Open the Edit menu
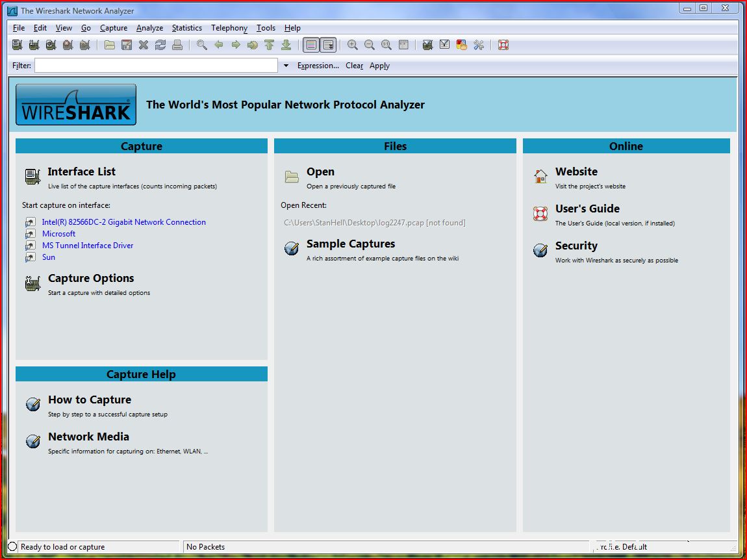The image size is (747, 560). 40,28
